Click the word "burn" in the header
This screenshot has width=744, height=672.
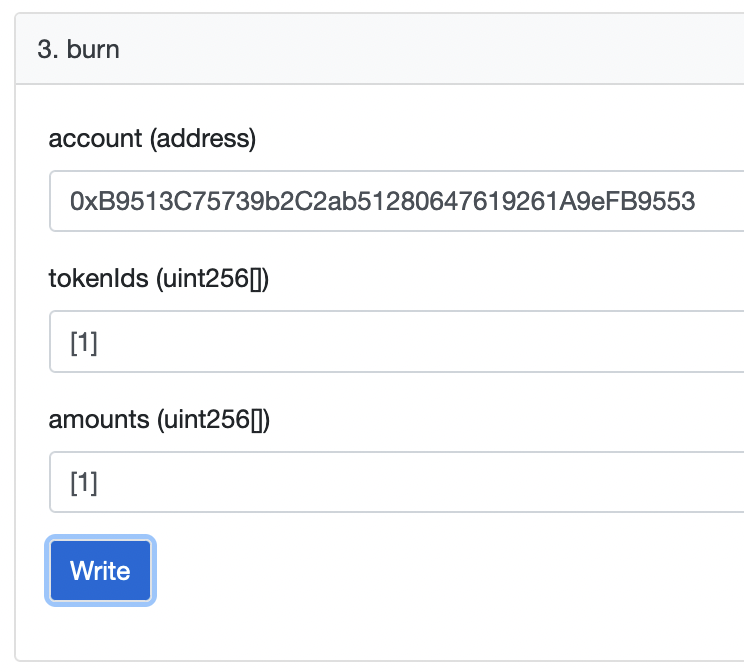click(x=93, y=49)
